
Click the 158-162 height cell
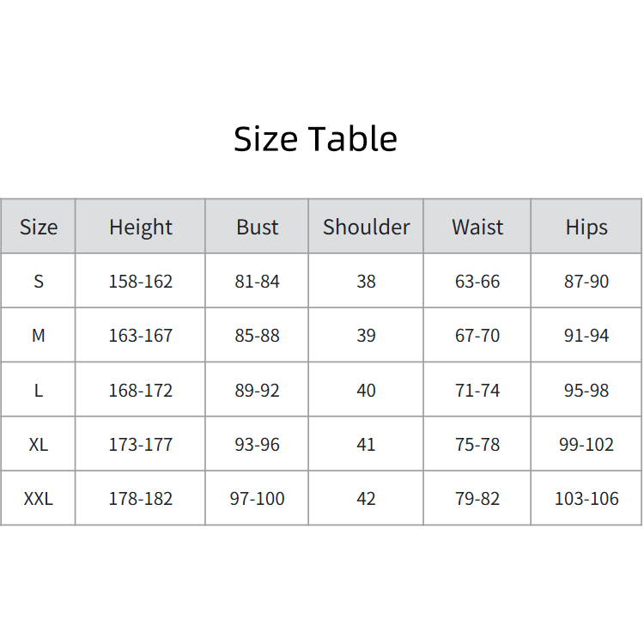pyautogui.click(x=141, y=282)
